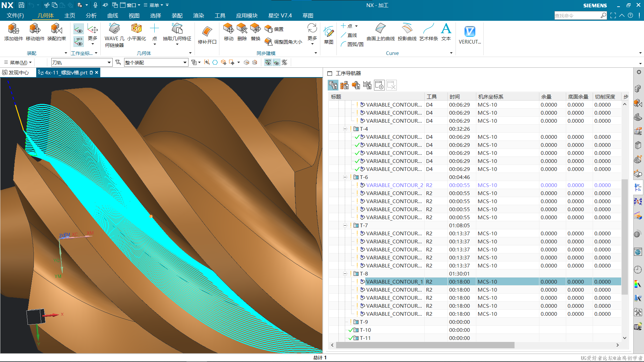This screenshot has width=644, height=362.
Task: Click Resize Blend (调整圆角大小) tool
Action: 283,42
